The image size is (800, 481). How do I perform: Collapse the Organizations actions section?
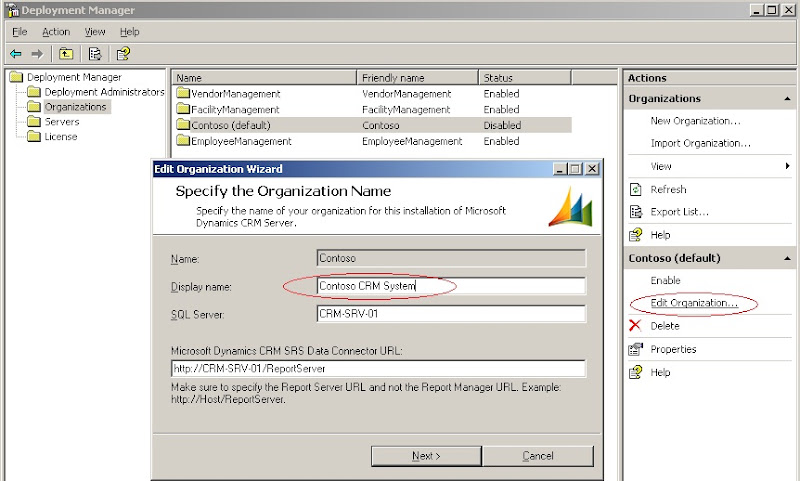[787, 98]
